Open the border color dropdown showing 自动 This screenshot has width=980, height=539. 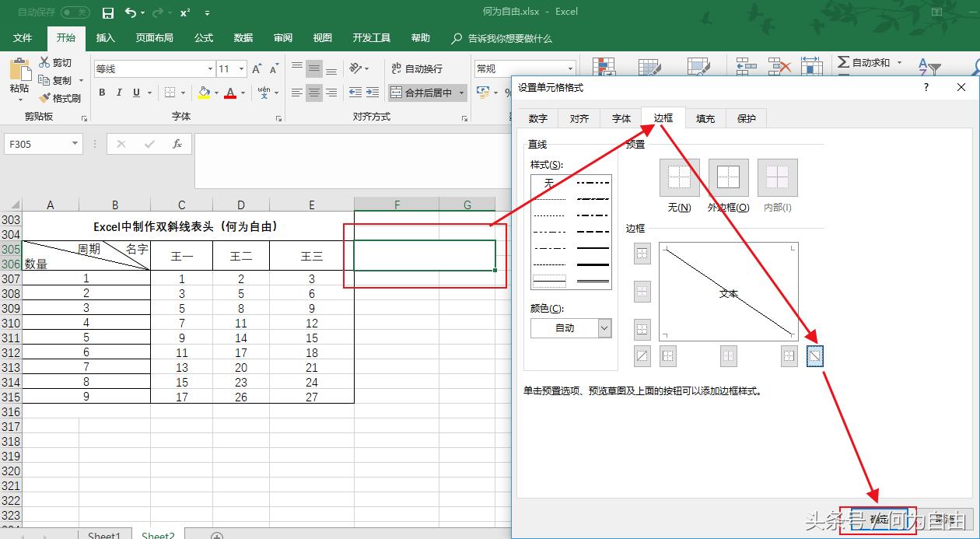[x=604, y=328]
